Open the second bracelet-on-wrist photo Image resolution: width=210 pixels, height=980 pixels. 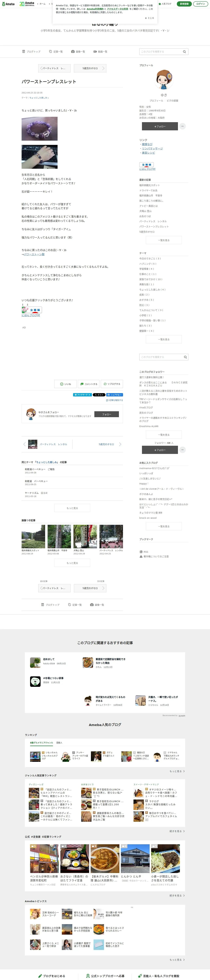pyautogui.click(x=40, y=157)
